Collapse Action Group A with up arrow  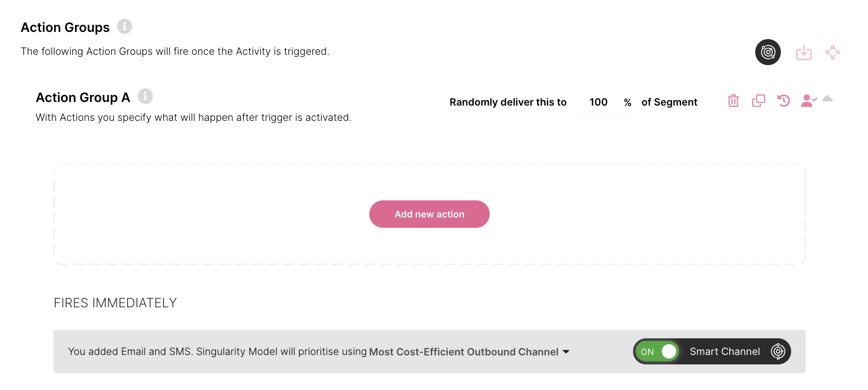pos(828,99)
